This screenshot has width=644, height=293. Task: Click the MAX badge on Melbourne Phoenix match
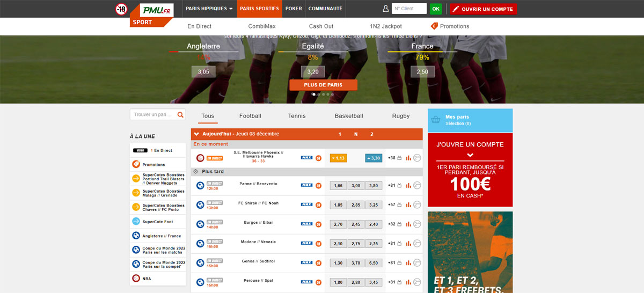pyautogui.click(x=306, y=158)
